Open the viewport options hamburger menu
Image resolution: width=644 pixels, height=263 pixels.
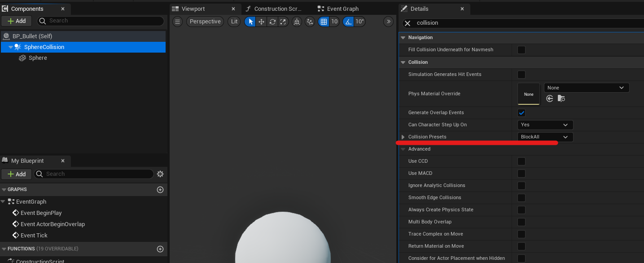pyautogui.click(x=177, y=22)
